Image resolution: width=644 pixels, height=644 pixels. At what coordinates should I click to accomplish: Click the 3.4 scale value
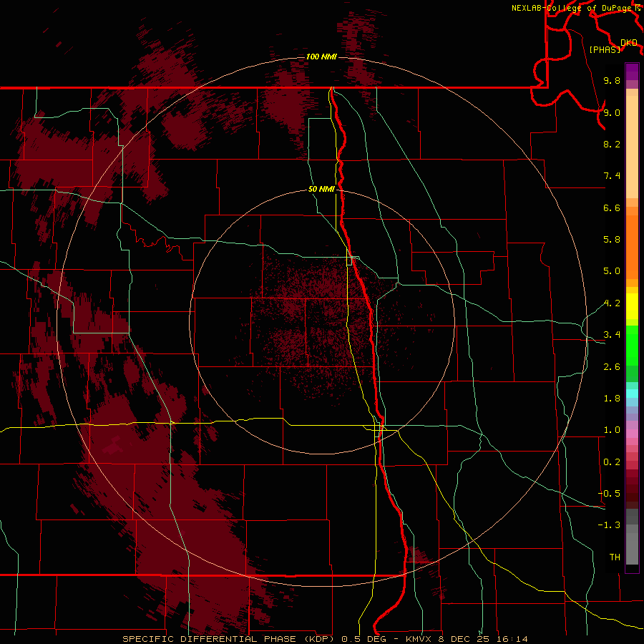[612, 335]
